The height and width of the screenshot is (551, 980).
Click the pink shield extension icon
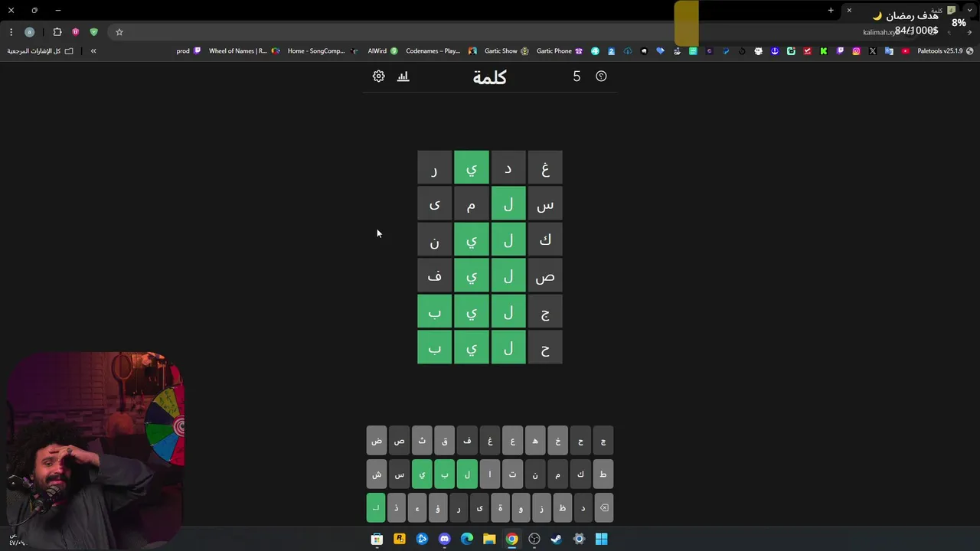point(75,32)
